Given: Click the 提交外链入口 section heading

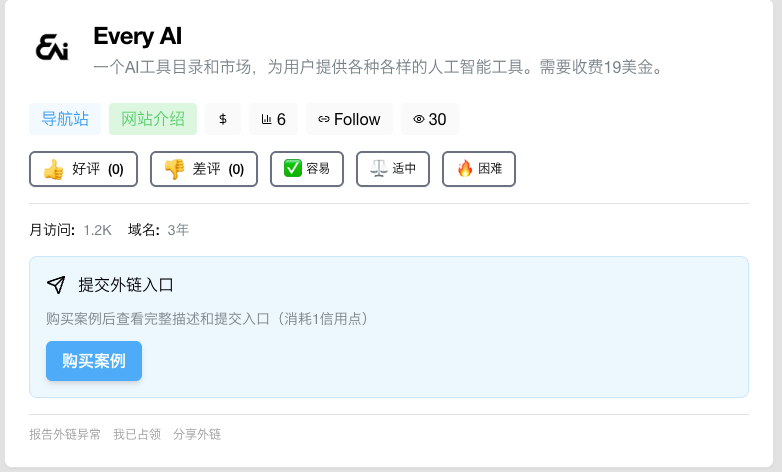Looking at the screenshot, I should pyautogui.click(x=126, y=285).
